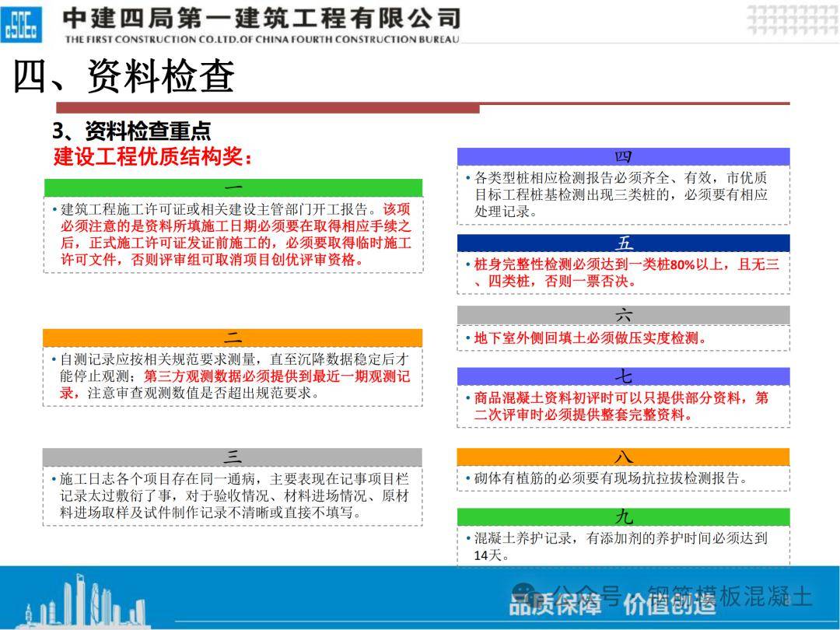Click the dark blue header bar labeled 五
The image size is (840, 630).
coord(624,243)
